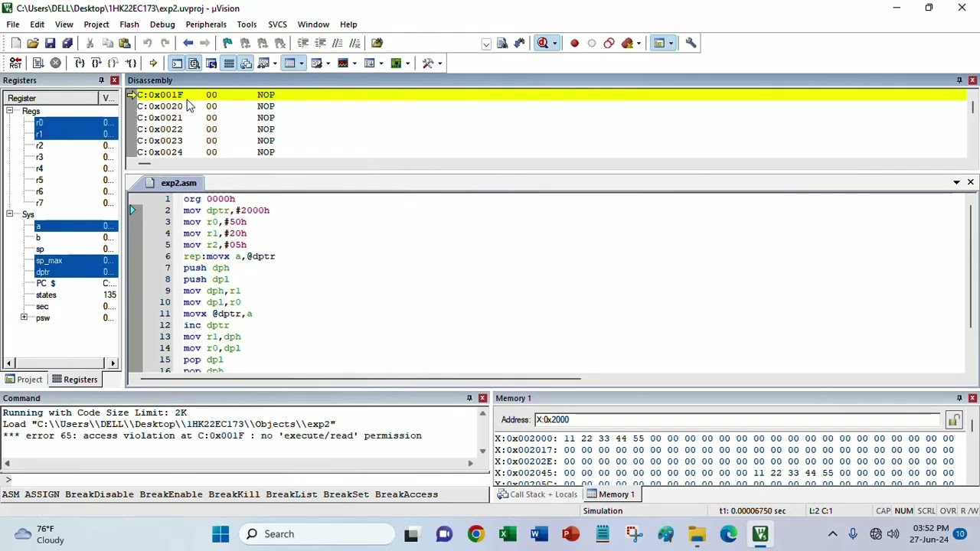Close the Memory 1 panel
The image size is (980, 551).
pos(972,398)
